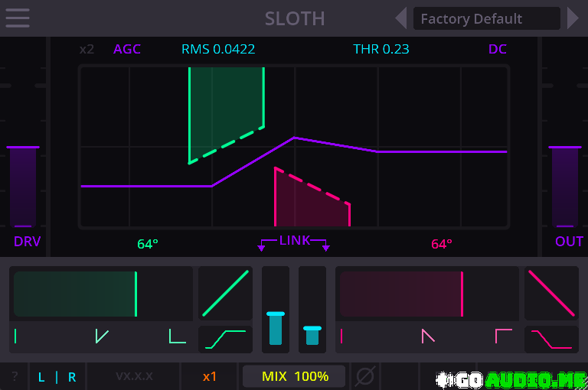The height and width of the screenshot is (390, 588).
Task: Select previous preset with left arrow
Action: pos(400,18)
